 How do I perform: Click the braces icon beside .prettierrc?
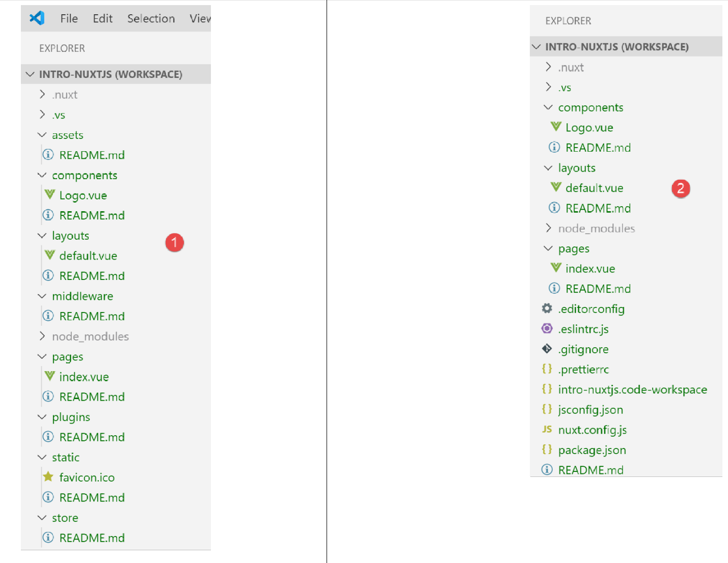[x=547, y=369]
